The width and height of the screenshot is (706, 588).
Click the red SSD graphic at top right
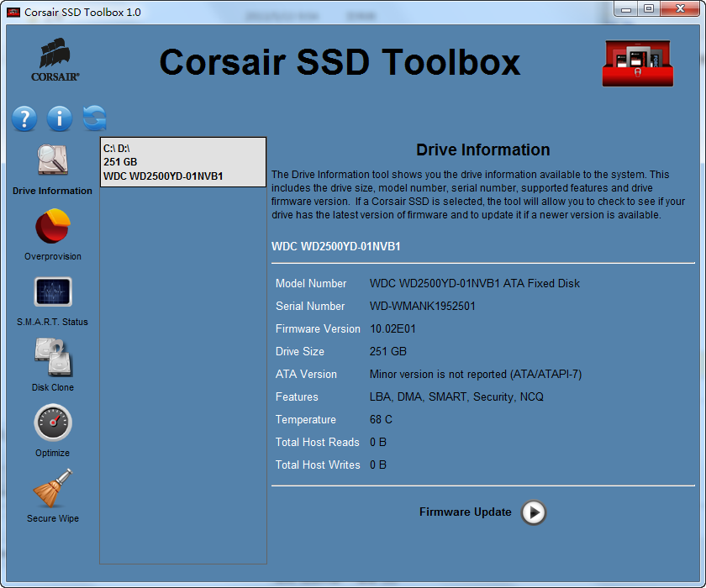point(637,63)
